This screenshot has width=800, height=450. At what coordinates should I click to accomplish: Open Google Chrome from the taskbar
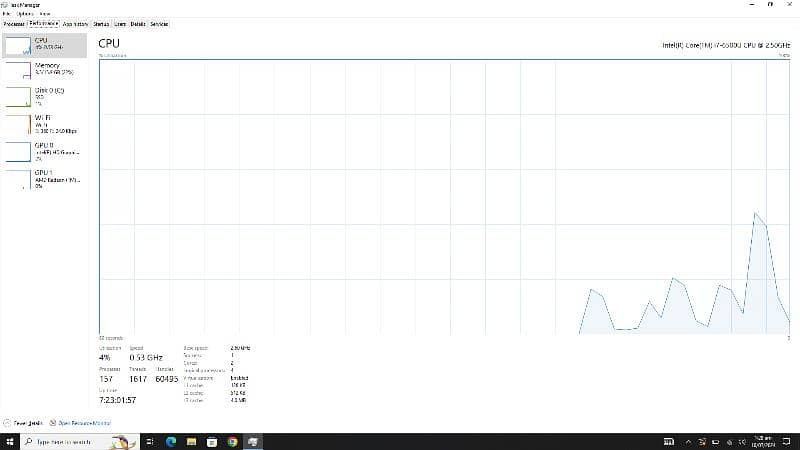point(232,441)
